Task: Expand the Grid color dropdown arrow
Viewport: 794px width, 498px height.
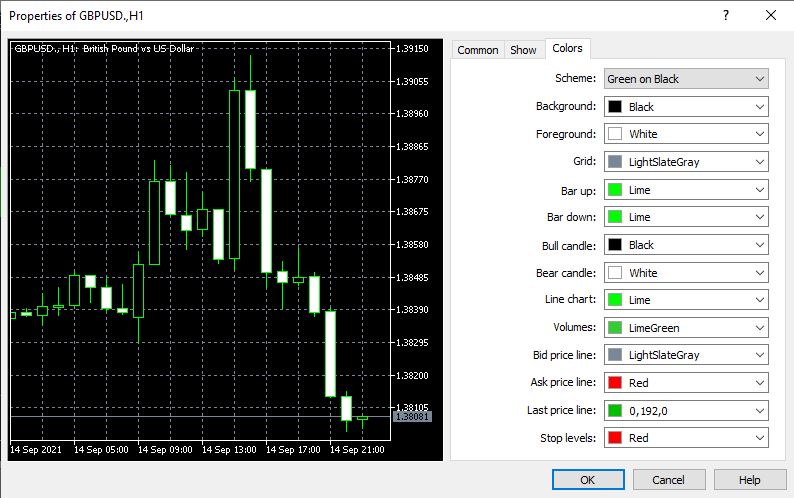Action: coord(760,162)
